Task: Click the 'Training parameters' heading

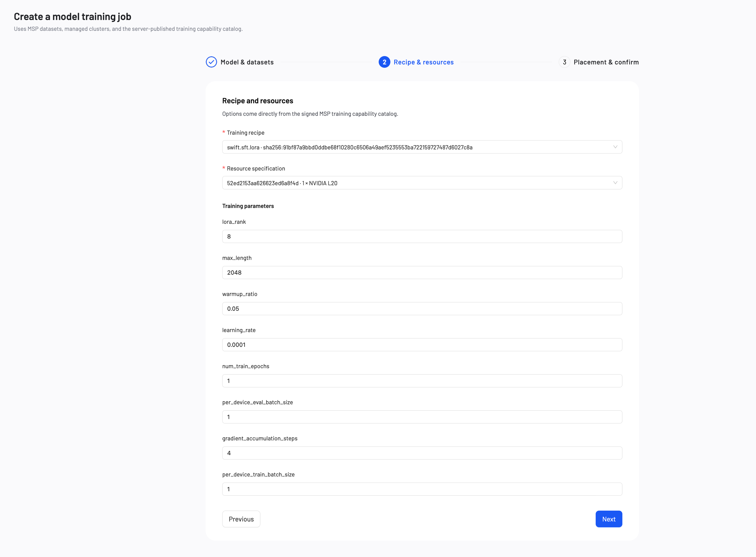Action: (248, 206)
